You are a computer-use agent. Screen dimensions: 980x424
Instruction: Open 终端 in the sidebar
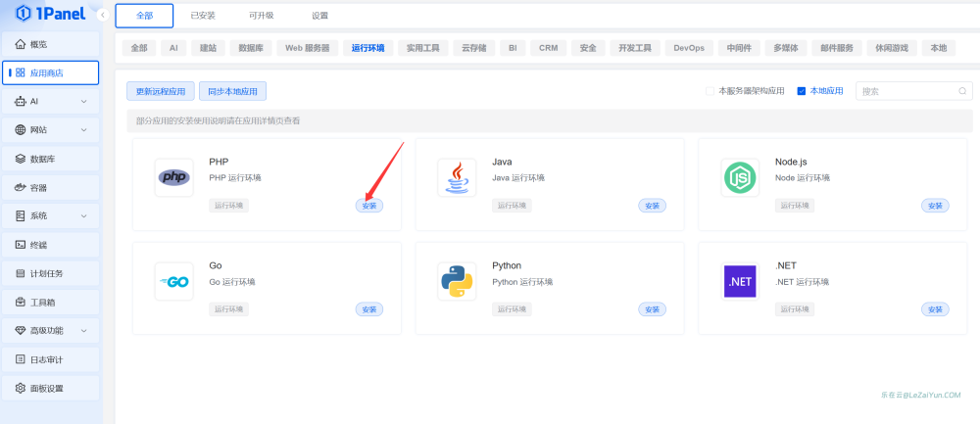[51, 245]
